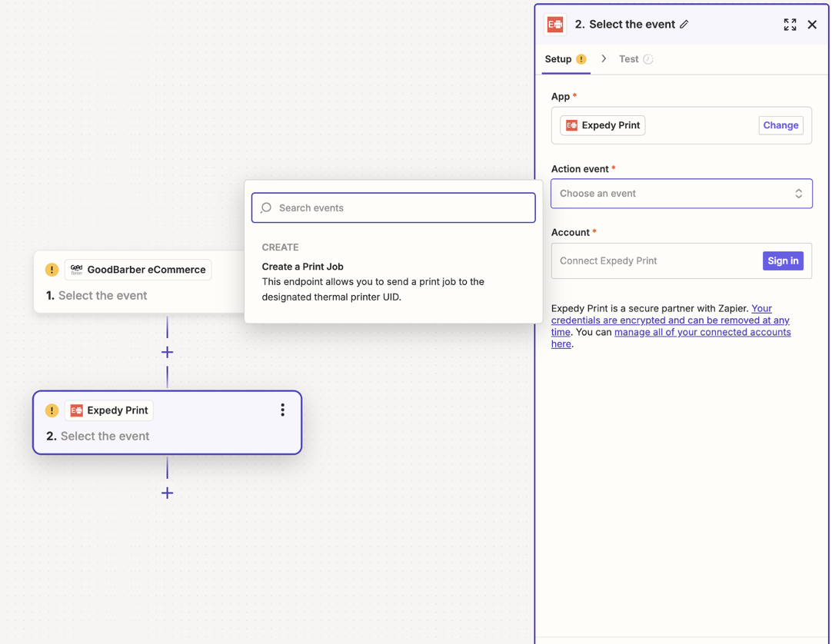Click the pencil icon to rename the step

coord(684,25)
